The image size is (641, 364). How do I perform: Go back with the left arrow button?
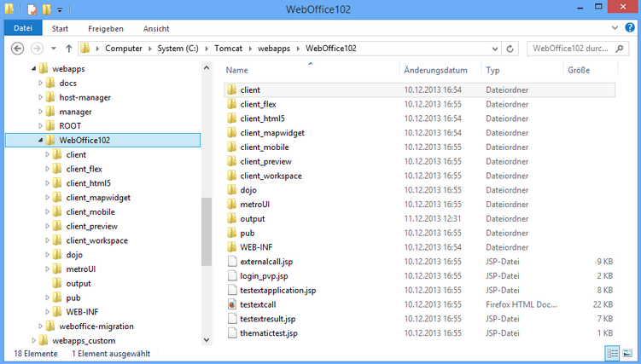pyautogui.click(x=17, y=49)
